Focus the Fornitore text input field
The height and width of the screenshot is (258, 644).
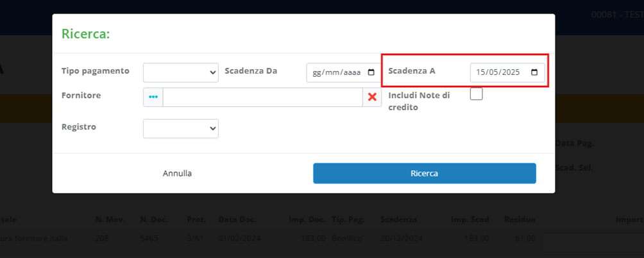click(x=262, y=97)
